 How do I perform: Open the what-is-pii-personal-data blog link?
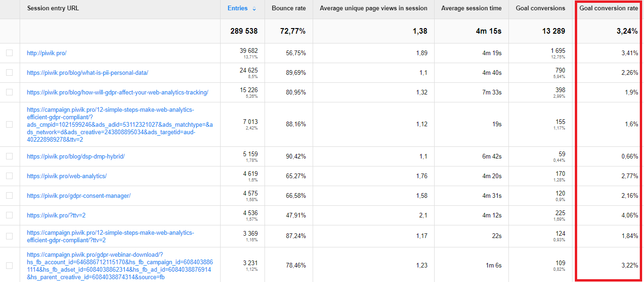87,73
